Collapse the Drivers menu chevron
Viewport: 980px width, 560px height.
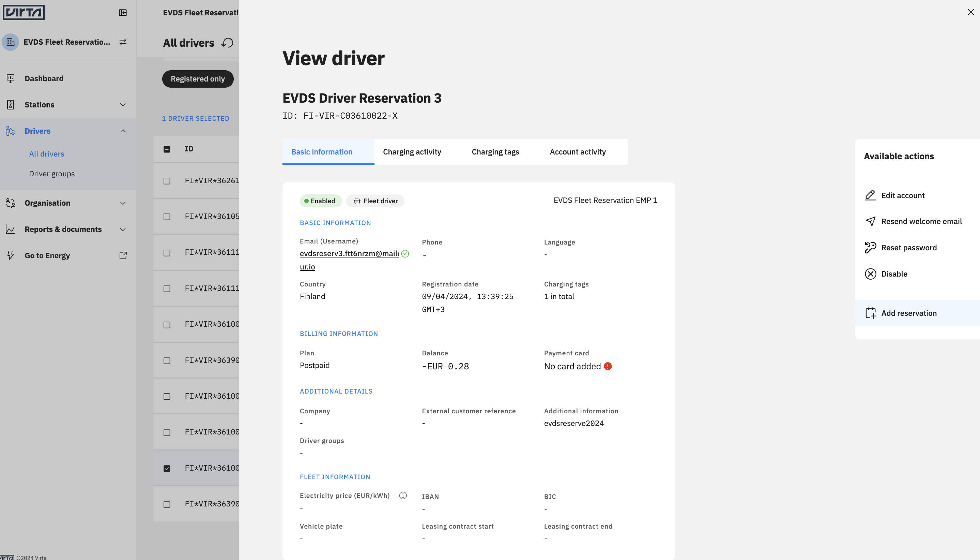pos(123,131)
